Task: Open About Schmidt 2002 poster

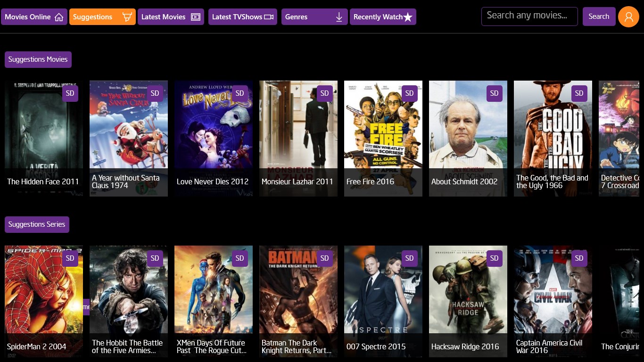Action: tap(468, 139)
